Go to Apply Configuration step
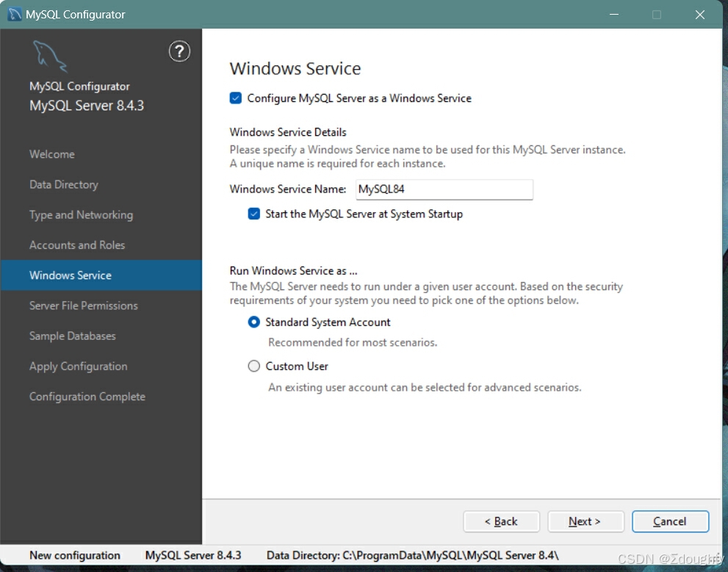728x572 pixels. coord(78,366)
